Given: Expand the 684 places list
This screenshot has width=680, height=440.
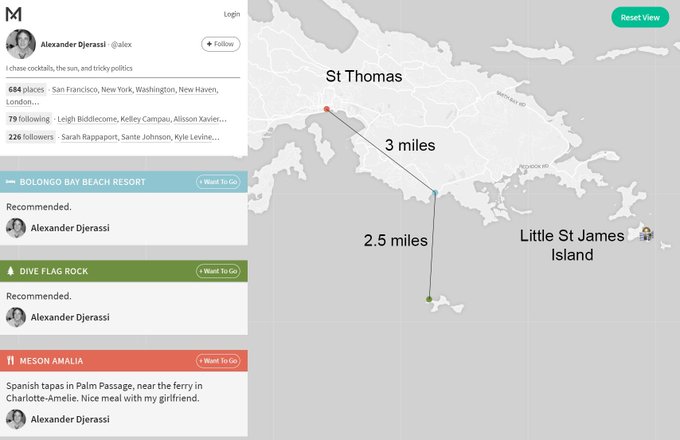Looking at the screenshot, I should 26,89.
